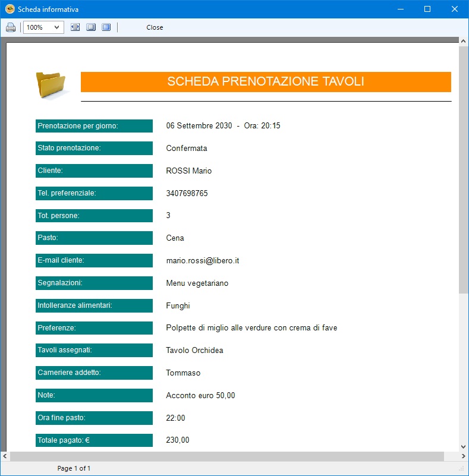
Task: Click the waiter name 'Tommaso'
Action: pos(183,373)
